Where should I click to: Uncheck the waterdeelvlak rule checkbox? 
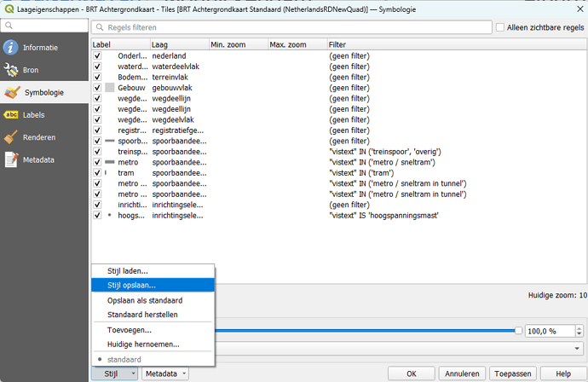[97, 67]
